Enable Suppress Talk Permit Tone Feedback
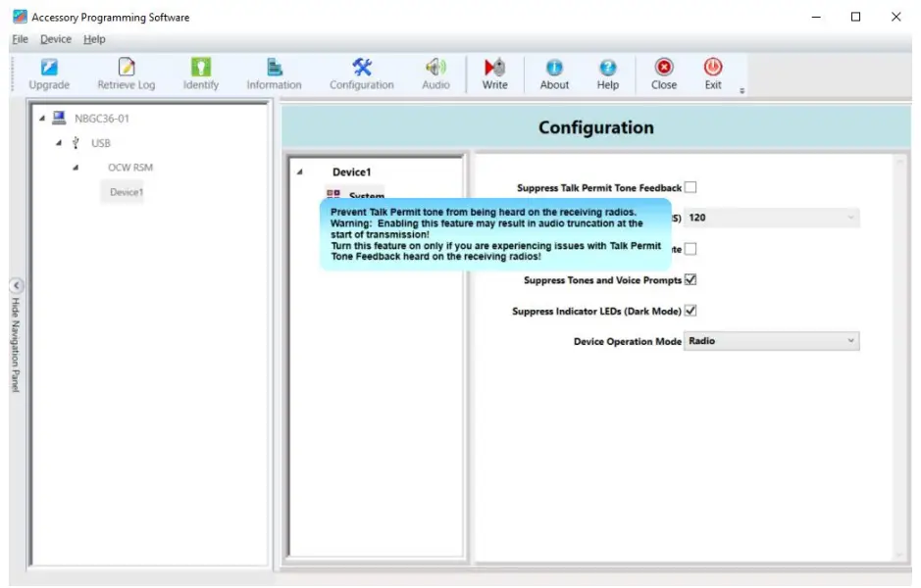This screenshot has width=921, height=588. [x=692, y=186]
